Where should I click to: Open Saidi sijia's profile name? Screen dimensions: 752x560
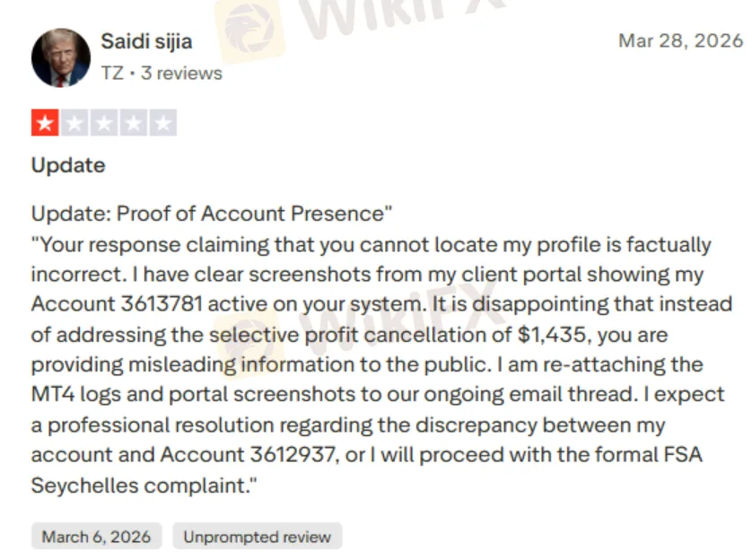[x=146, y=42]
